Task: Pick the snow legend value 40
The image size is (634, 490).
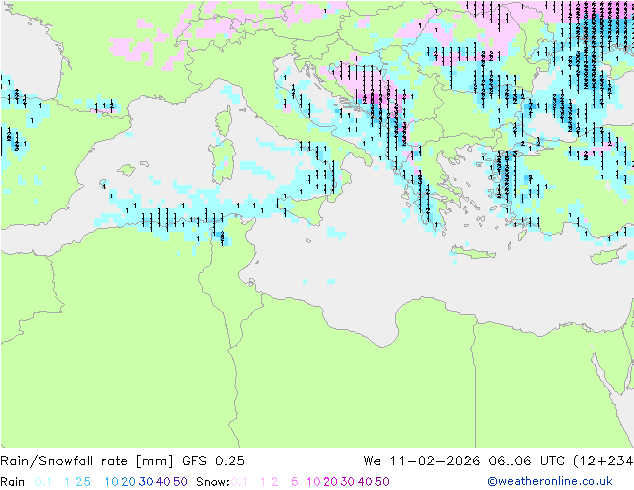Action: coord(365,482)
